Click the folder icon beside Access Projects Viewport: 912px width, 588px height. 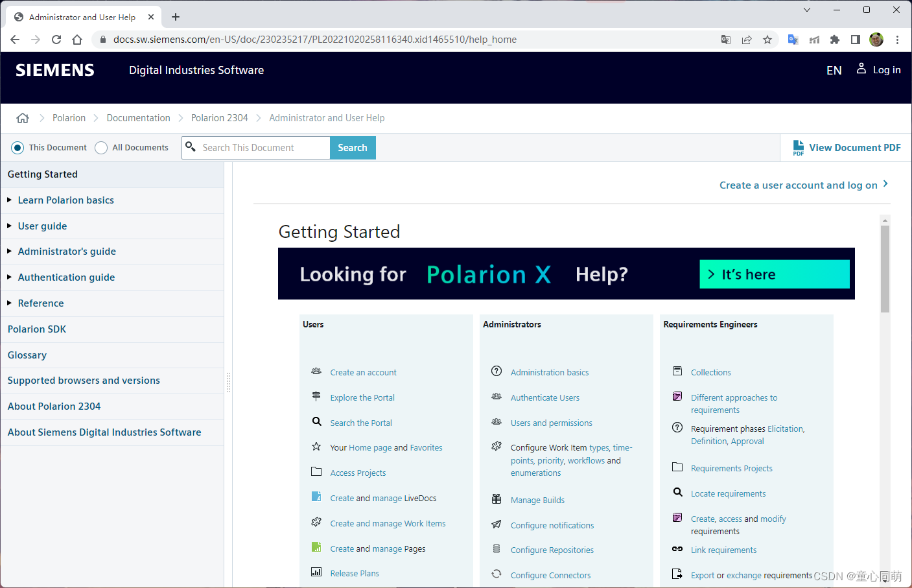316,472
